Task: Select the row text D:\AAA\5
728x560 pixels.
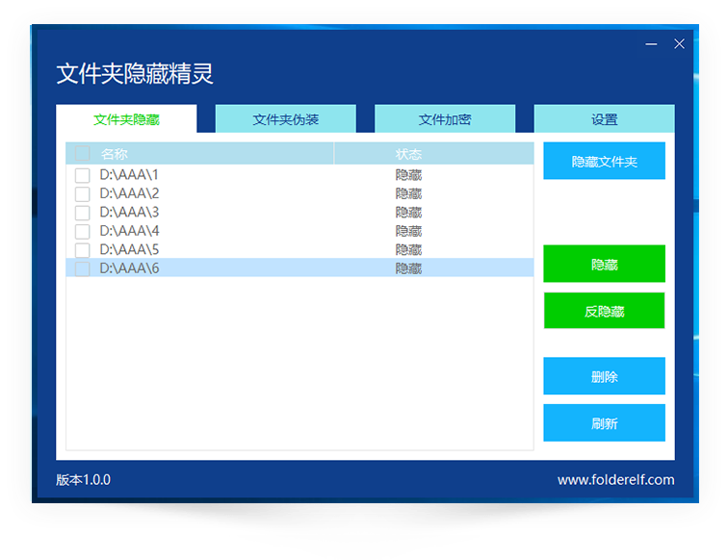Action: (129, 249)
